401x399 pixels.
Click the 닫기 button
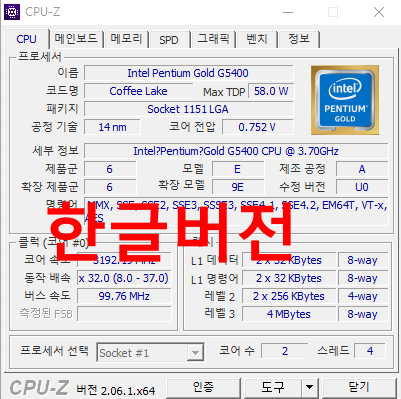[x=359, y=388]
